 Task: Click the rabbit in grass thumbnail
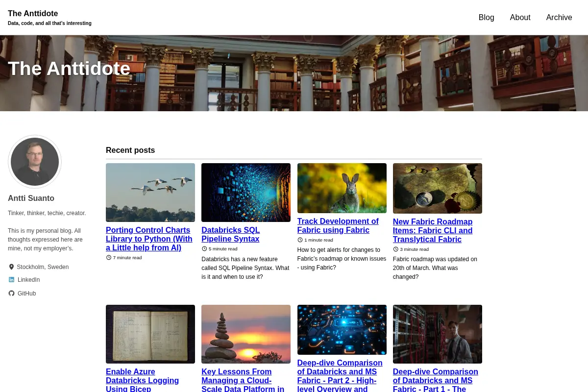click(342, 188)
